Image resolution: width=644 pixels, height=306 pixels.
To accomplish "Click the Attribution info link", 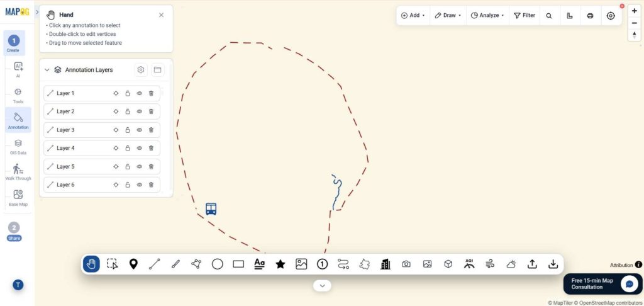I will (x=626, y=265).
